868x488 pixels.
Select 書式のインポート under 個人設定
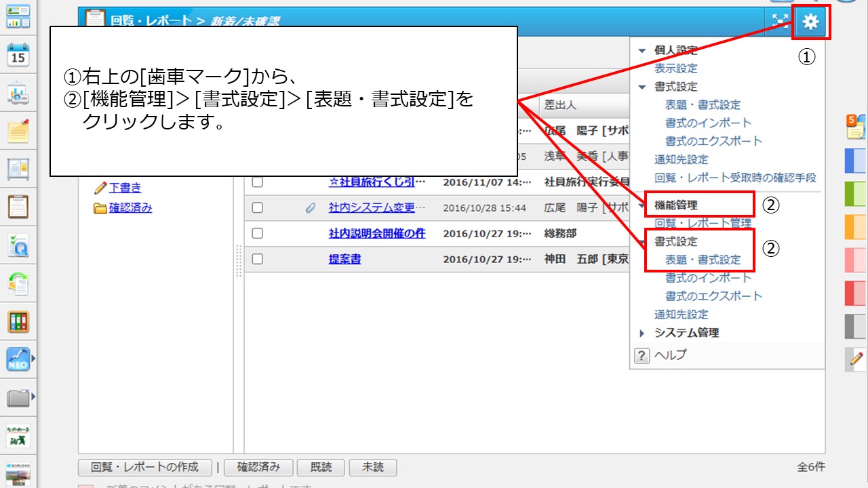(x=709, y=123)
